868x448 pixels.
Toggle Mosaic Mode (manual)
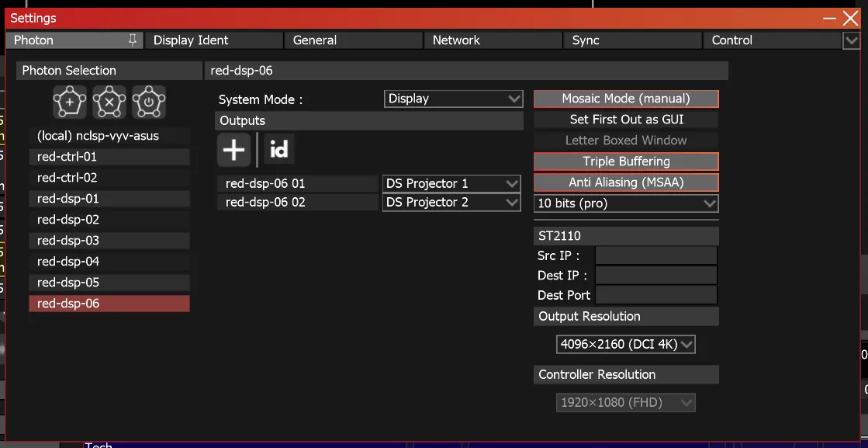click(x=626, y=99)
